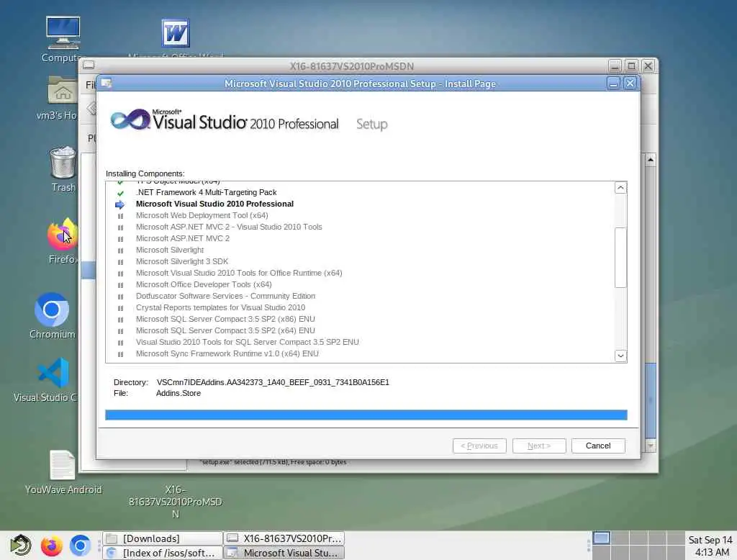Viewport: 737px width, 560px height.
Task: Click the panel clock showing Sat Sep 14
Action: 710,546
